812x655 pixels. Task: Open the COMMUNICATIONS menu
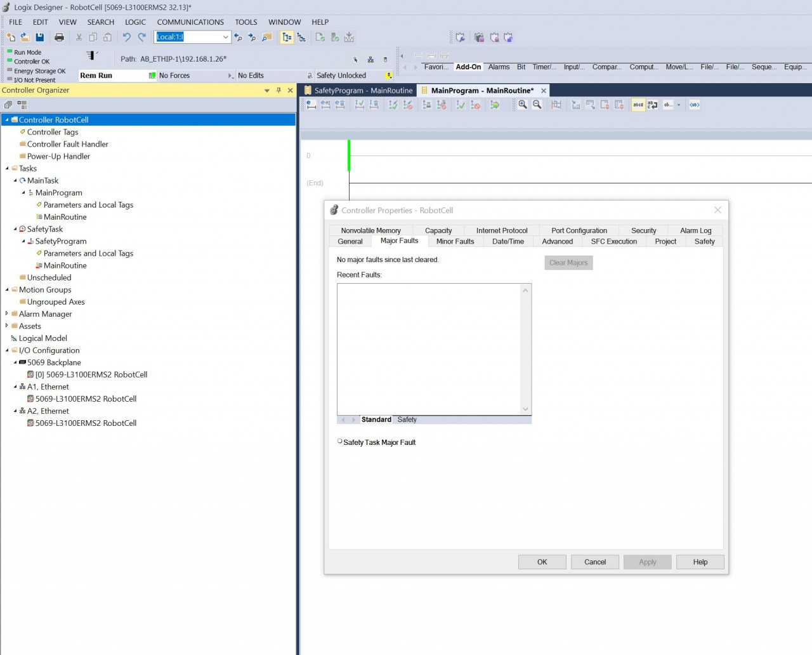click(190, 22)
